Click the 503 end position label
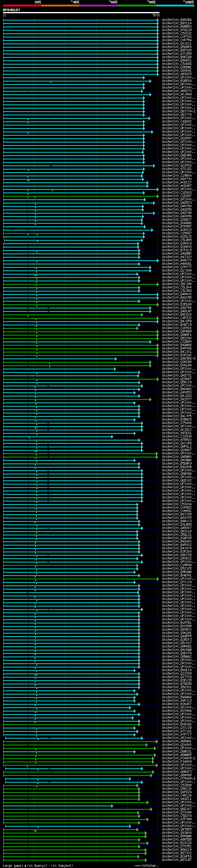 point(155,15)
